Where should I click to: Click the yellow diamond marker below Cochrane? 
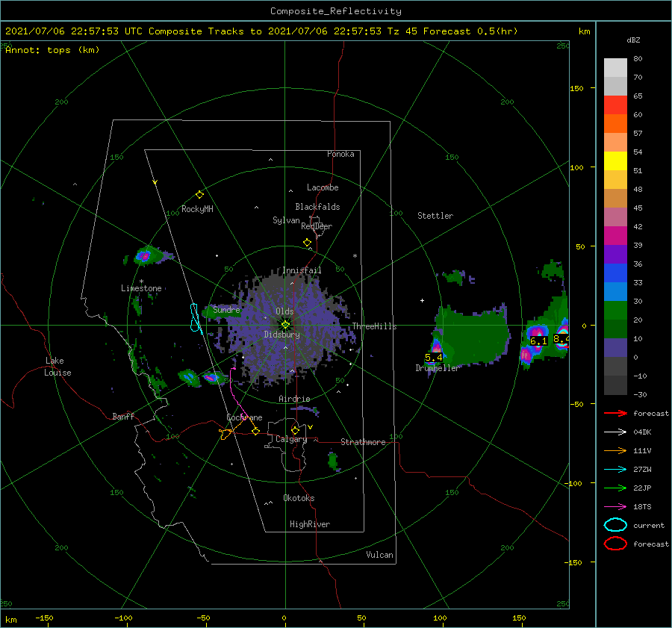point(255,431)
